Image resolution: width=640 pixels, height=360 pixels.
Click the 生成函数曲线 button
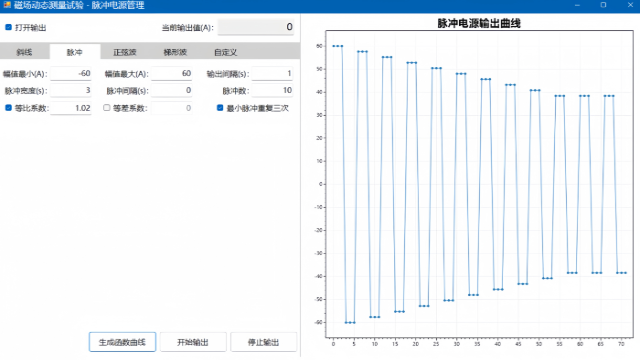[x=122, y=342]
